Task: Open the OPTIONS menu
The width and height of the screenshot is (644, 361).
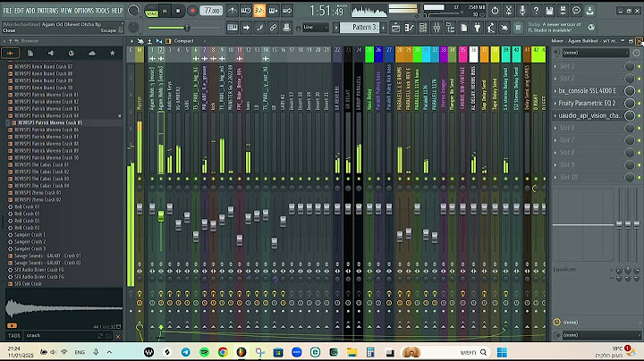Action: tap(84, 11)
